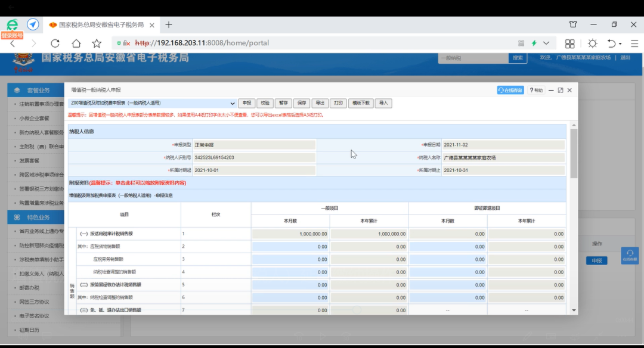Click the 保存 save button
The height and width of the screenshot is (348, 644).
click(302, 103)
